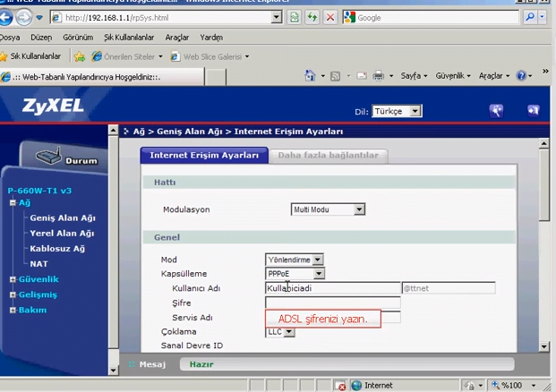Open the Çoklama LLC dropdown
The width and height of the screenshot is (556, 392).
(279, 332)
